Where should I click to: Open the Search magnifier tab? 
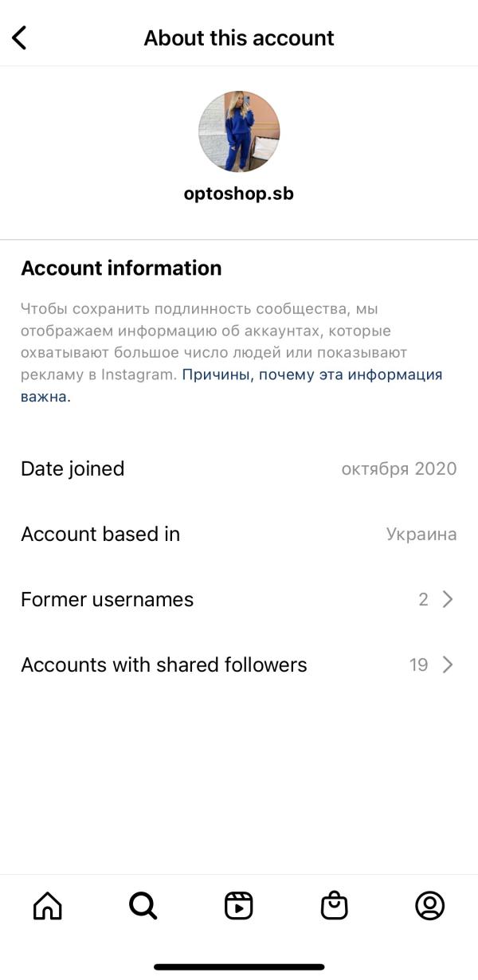[143, 906]
